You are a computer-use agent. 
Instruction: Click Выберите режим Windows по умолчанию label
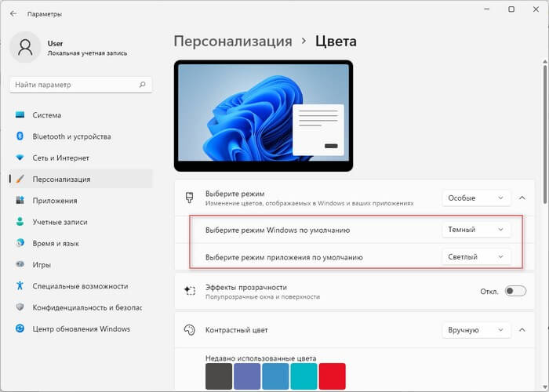(x=278, y=230)
